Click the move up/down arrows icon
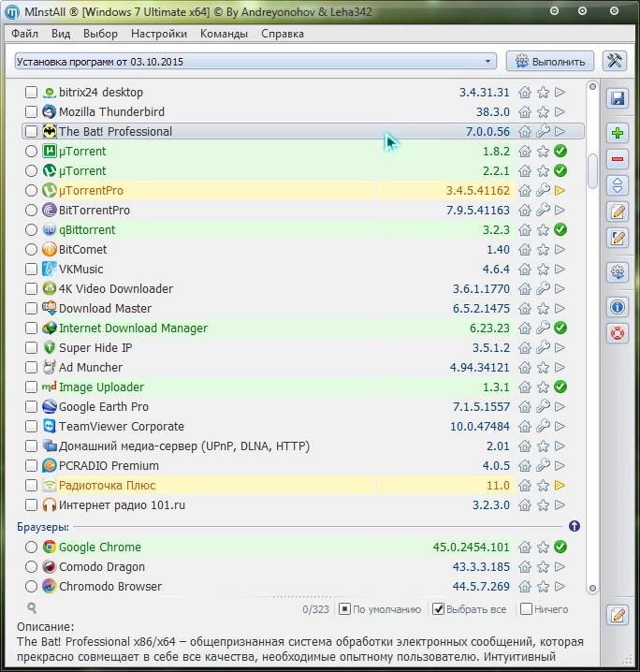 [x=618, y=185]
